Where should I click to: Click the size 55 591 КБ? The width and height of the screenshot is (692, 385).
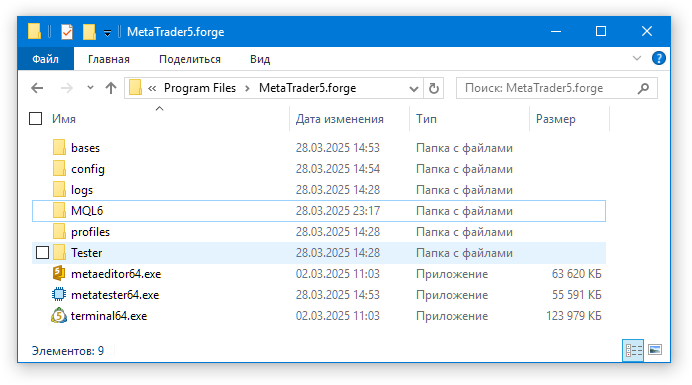pos(576,295)
